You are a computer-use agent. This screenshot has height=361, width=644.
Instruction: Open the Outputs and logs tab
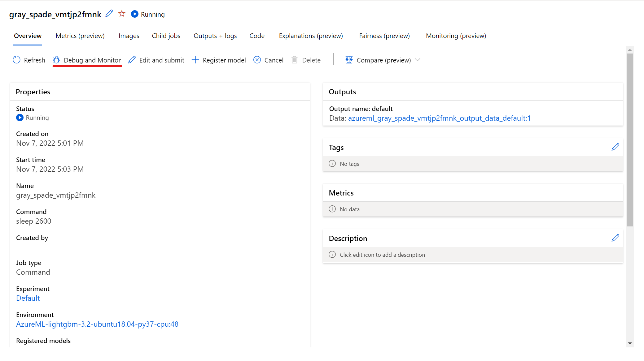[x=215, y=36]
